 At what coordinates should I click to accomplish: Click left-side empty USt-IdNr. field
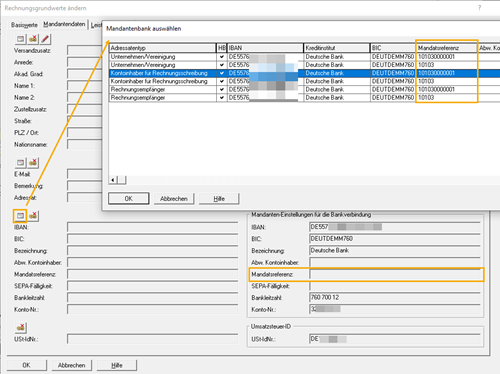[x=152, y=339]
